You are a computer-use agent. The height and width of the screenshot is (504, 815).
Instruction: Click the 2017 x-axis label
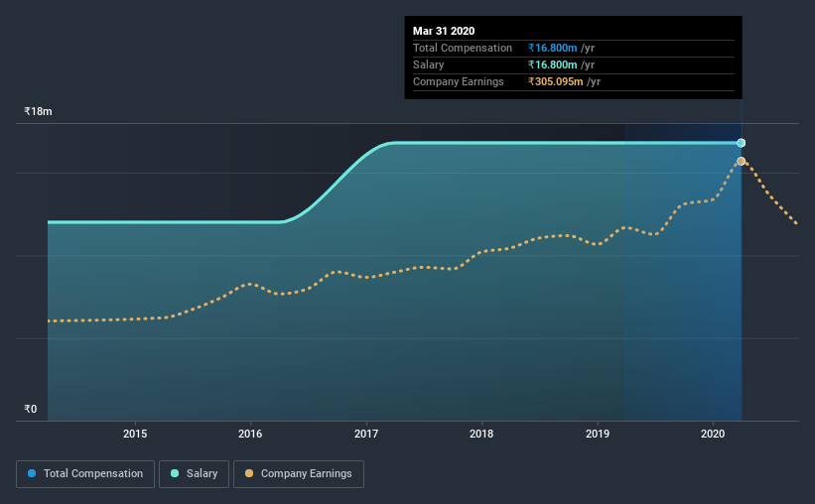366,434
